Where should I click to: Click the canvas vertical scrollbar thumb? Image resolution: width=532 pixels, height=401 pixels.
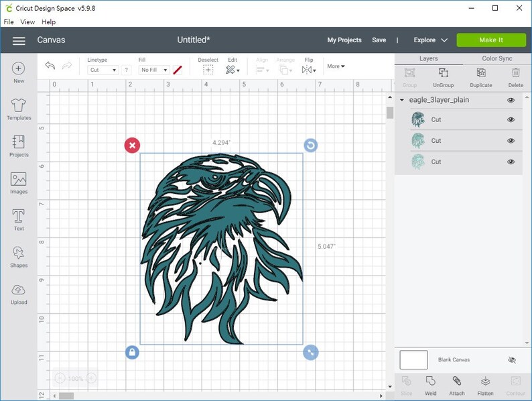click(390, 113)
